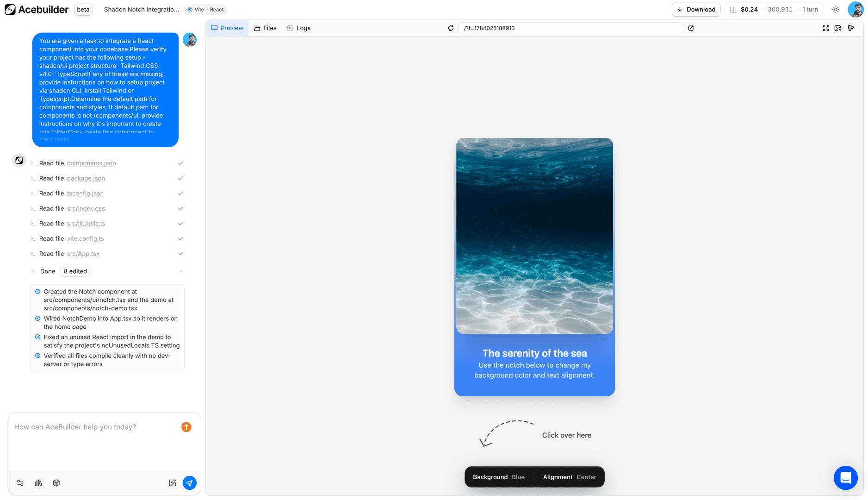Image resolution: width=868 pixels, height=500 pixels.
Task: Expand the Read file src/lib/utils.ts step
Action: click(107, 224)
